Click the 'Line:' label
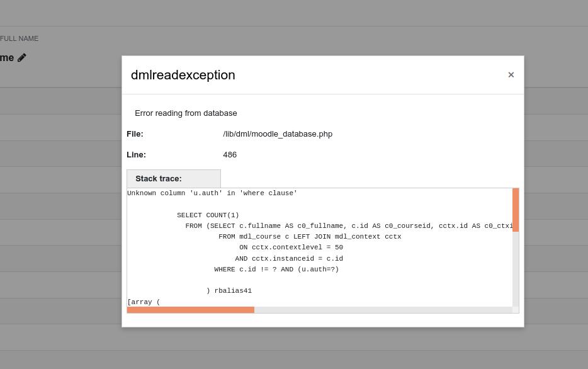 [136, 154]
